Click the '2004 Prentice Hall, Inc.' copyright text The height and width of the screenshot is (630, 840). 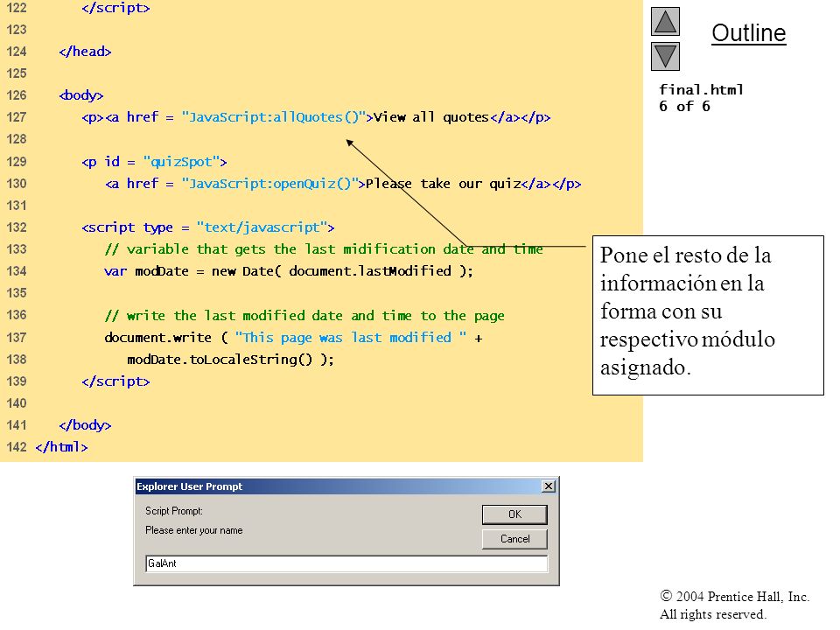(734, 596)
